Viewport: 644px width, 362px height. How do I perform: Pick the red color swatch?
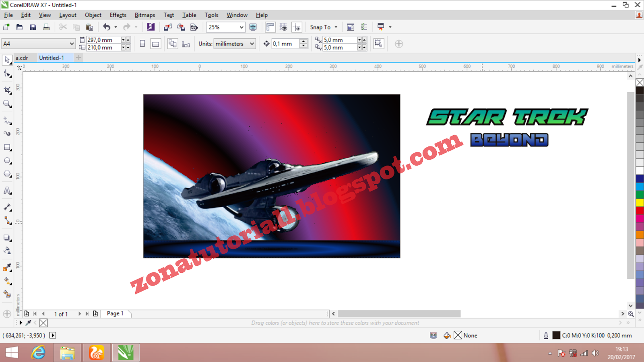tap(640, 210)
